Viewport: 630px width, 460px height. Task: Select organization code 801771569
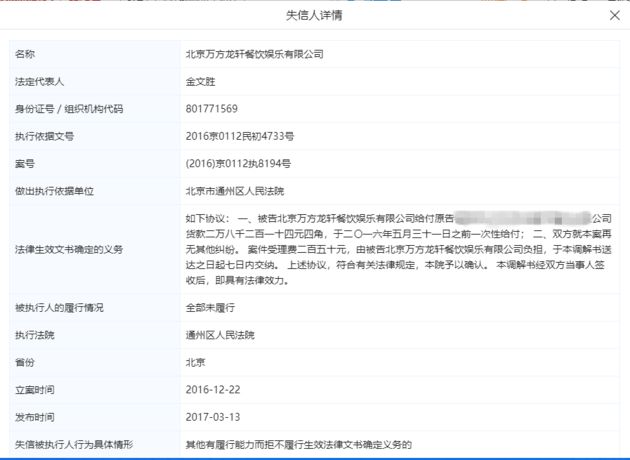pos(212,109)
